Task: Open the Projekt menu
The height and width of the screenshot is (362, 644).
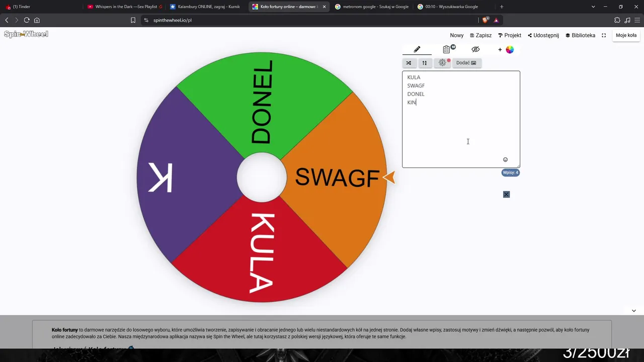Action: [510, 35]
